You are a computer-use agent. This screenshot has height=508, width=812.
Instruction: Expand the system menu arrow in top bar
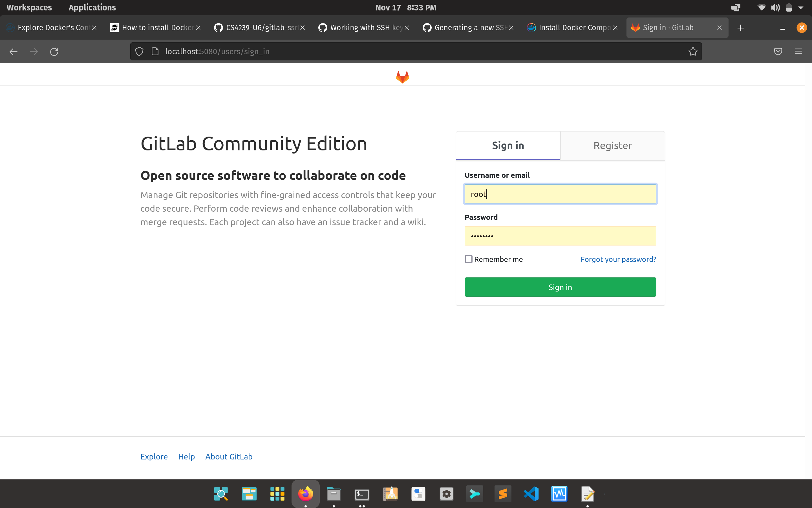[x=800, y=8]
